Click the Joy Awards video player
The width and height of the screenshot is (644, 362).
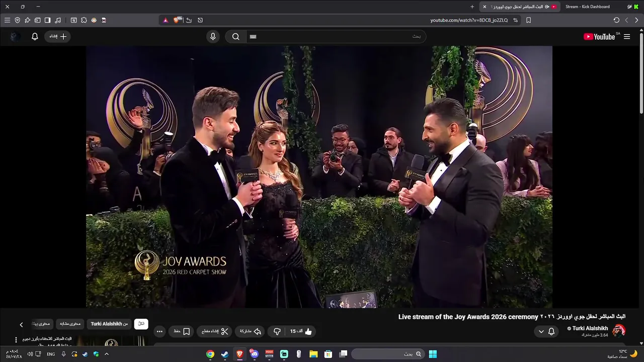click(319, 176)
